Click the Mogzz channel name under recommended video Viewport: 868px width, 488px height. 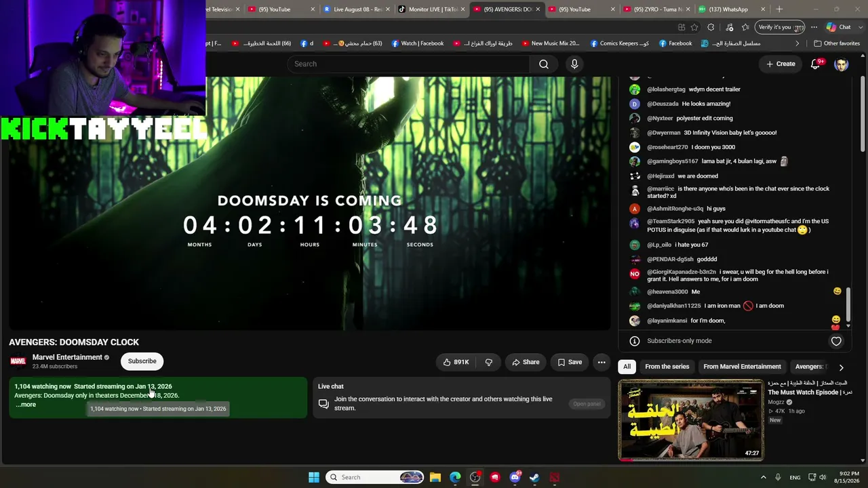pos(776,402)
